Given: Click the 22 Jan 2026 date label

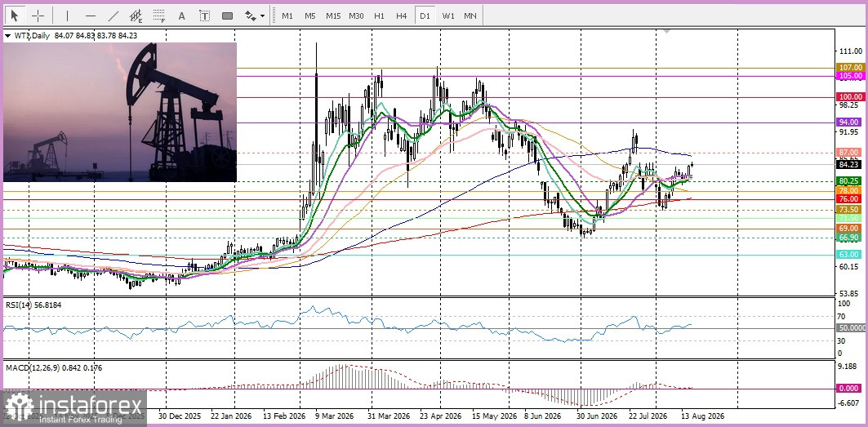Looking at the screenshot, I should click(x=231, y=416).
